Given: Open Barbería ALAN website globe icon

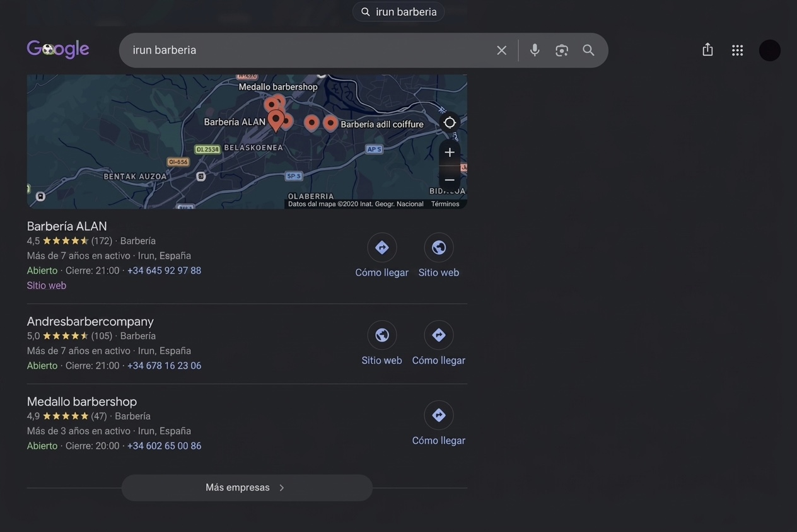Looking at the screenshot, I should (x=439, y=248).
